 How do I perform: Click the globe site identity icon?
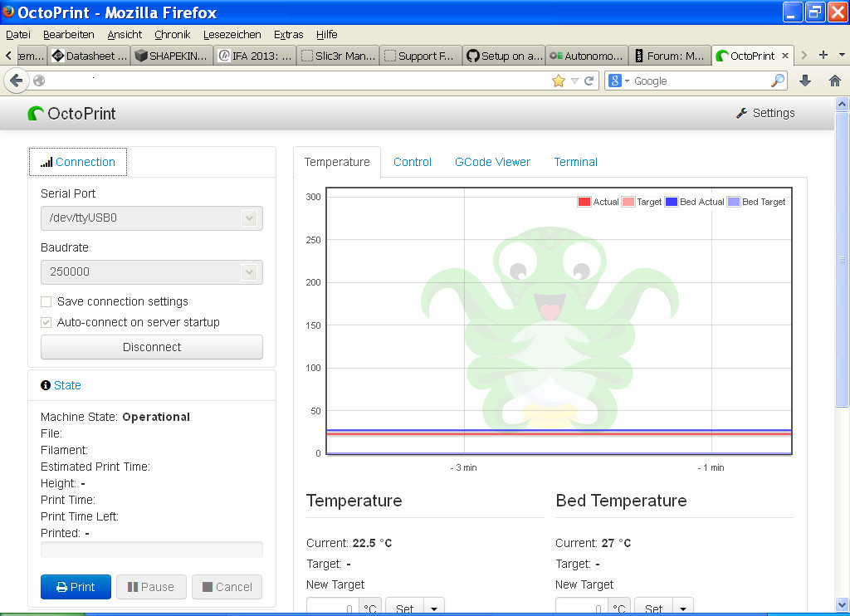(x=39, y=81)
